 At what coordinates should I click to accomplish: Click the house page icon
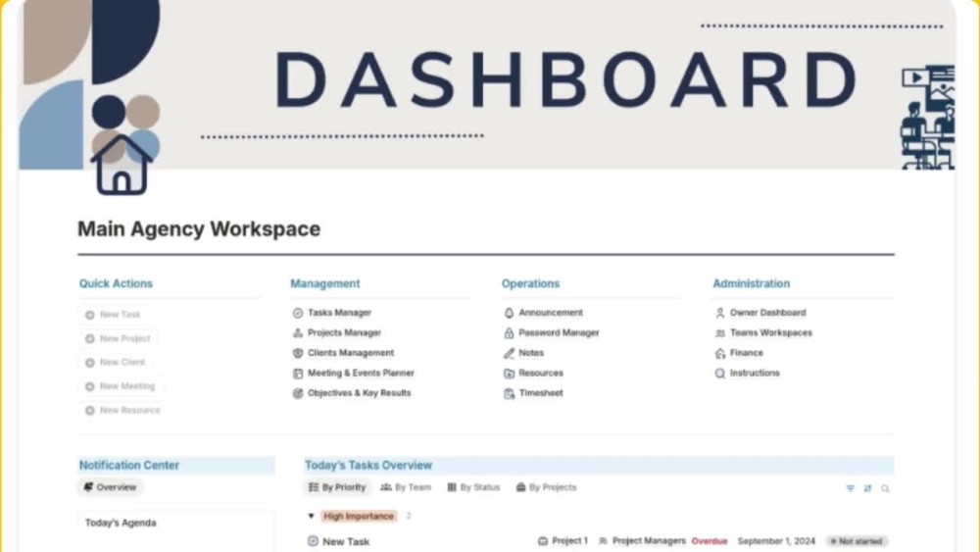tap(122, 165)
